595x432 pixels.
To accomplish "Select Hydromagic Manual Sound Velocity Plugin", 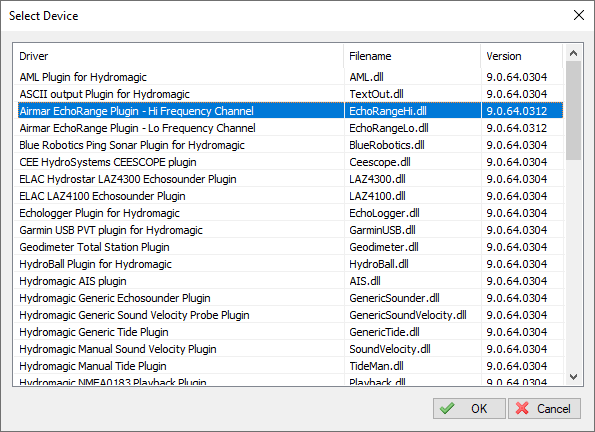I will (x=289, y=349).
